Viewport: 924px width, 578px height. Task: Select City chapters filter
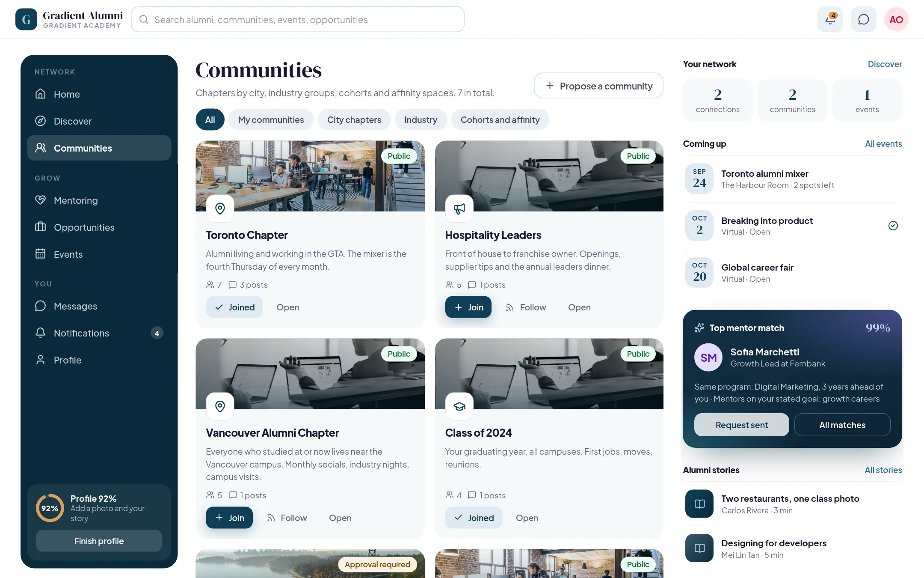click(x=354, y=120)
